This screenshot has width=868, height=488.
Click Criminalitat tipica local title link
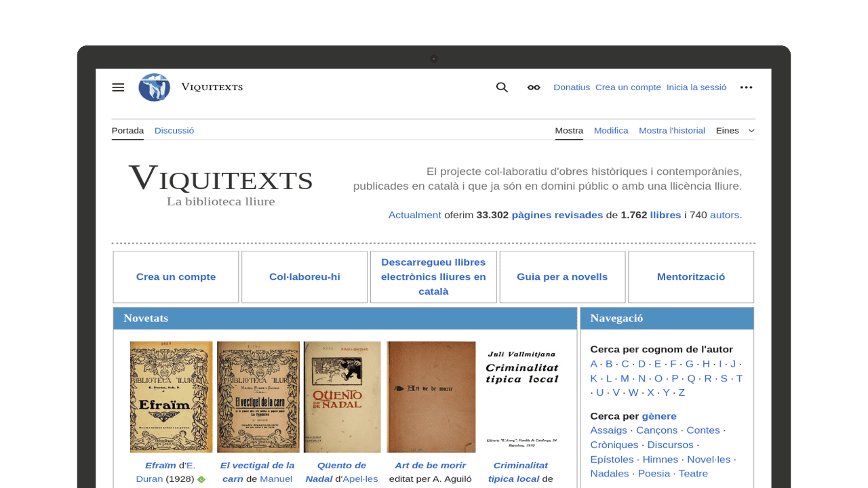tap(518, 472)
